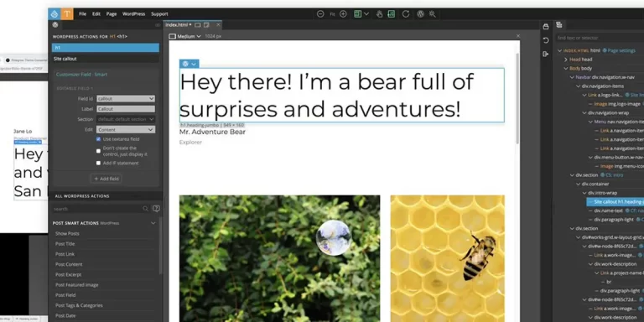Collapse the Body node in tree
The height and width of the screenshot is (322, 644).
[565, 69]
